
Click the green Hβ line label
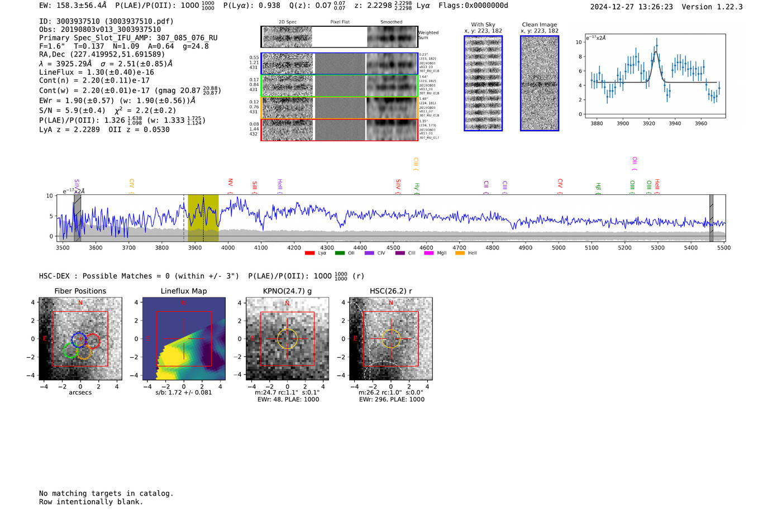[x=598, y=188]
